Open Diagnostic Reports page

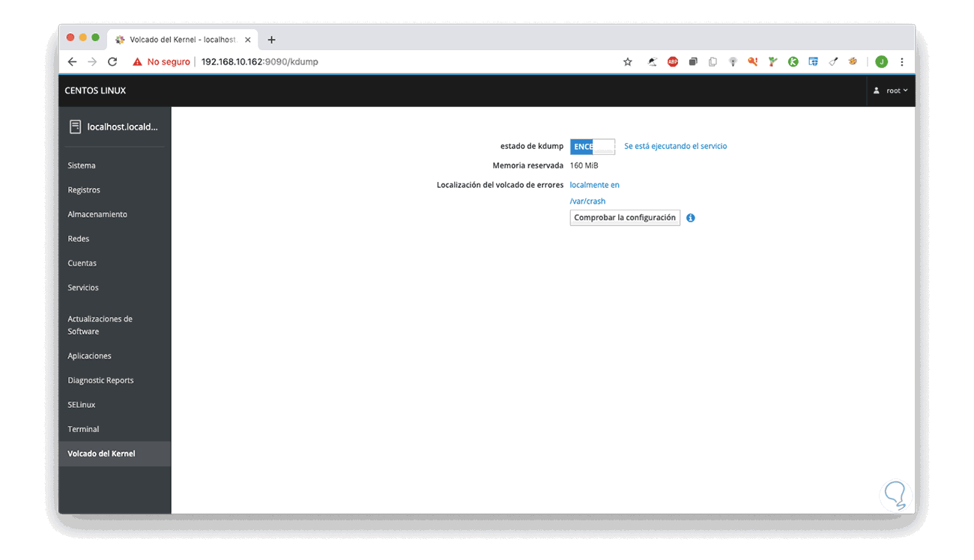[115, 380]
